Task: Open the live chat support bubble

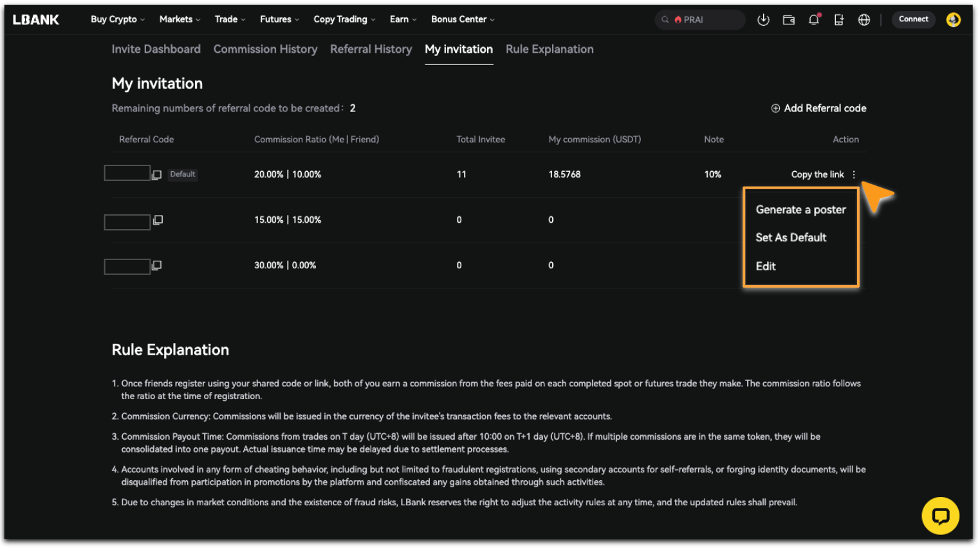Action: tap(940, 516)
